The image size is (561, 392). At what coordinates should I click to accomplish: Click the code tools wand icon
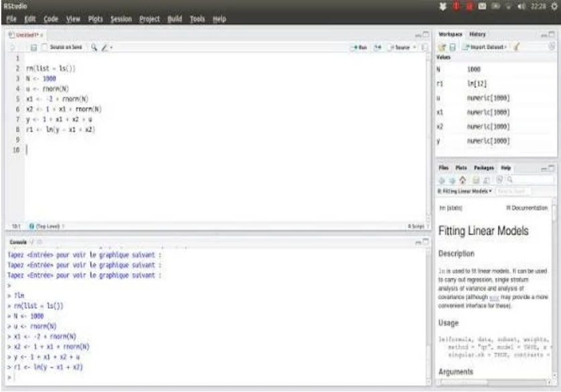105,47
